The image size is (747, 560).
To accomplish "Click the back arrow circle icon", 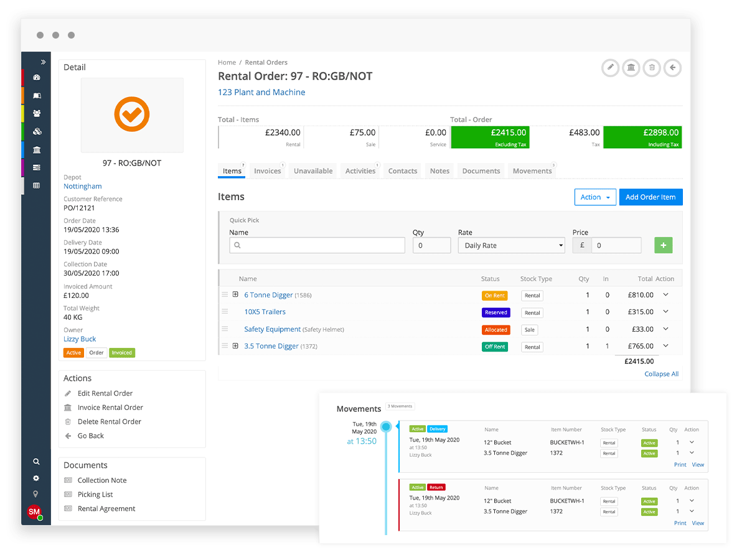I will tap(672, 68).
